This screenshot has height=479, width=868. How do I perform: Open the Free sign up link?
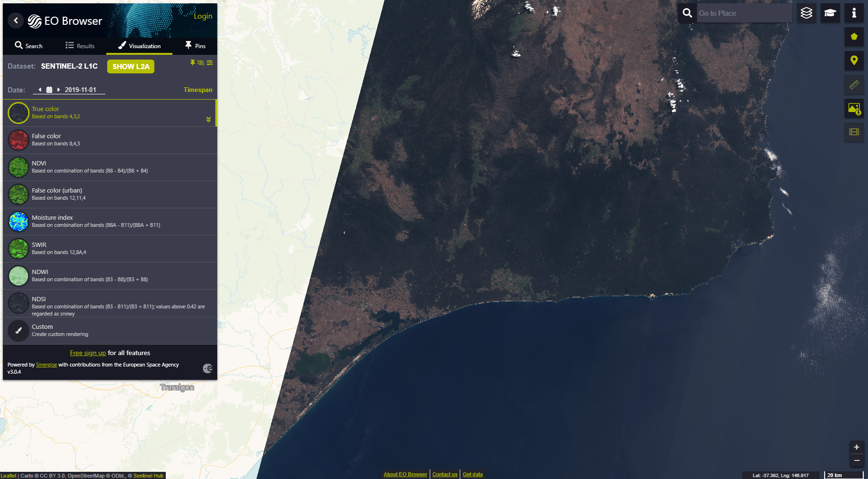click(88, 353)
